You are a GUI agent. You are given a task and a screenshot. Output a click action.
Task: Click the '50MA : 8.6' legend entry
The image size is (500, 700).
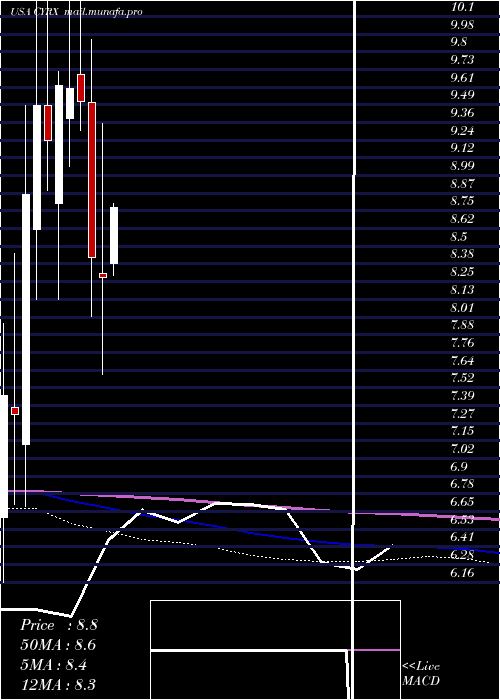[x=58, y=645]
